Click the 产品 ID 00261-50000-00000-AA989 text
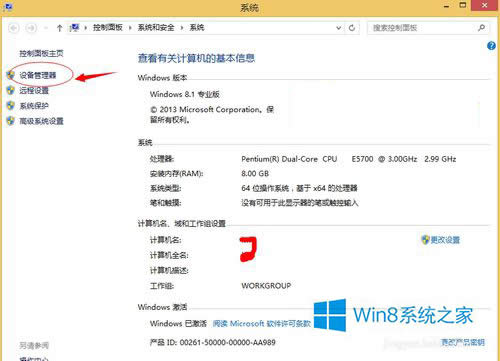The width and height of the screenshot is (500, 361). pyautogui.click(x=213, y=342)
